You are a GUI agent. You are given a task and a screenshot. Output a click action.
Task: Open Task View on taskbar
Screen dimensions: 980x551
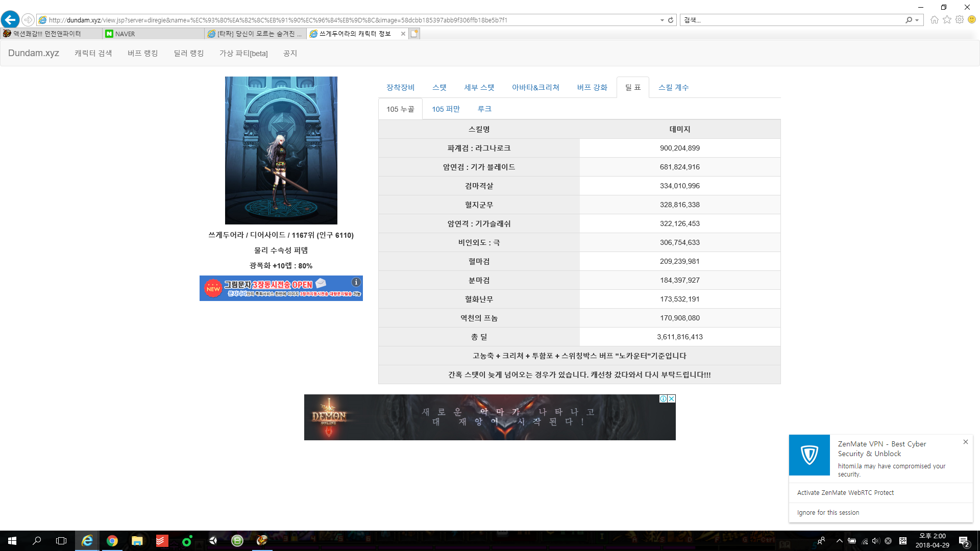[x=61, y=541]
